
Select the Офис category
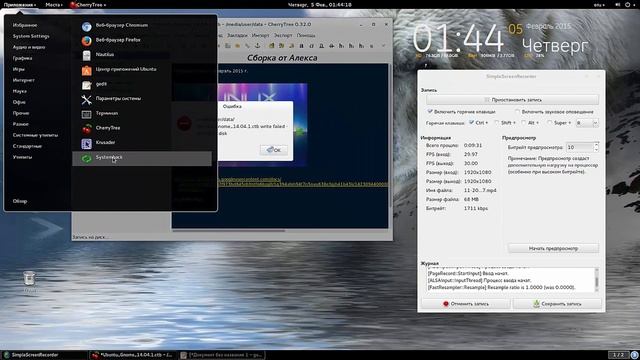[19, 102]
